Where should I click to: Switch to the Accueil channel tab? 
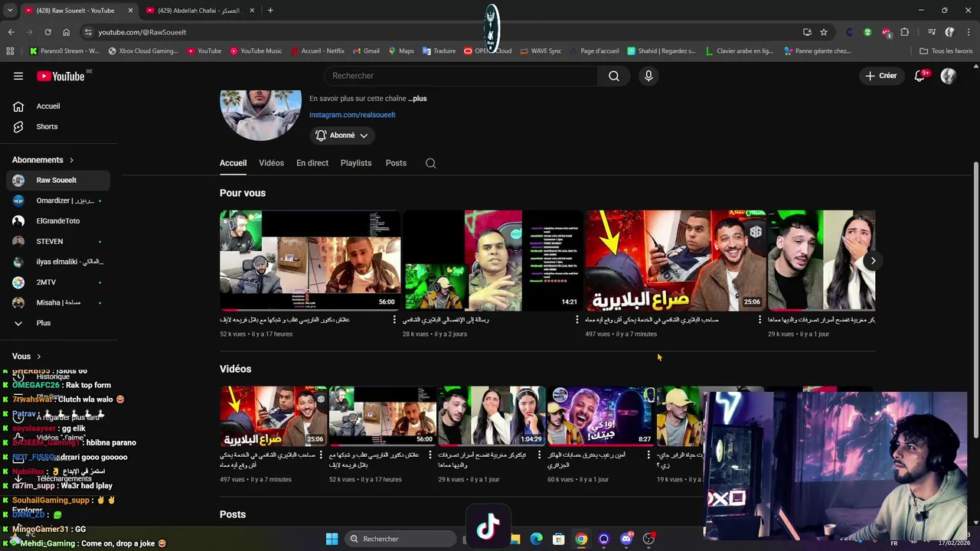233,163
